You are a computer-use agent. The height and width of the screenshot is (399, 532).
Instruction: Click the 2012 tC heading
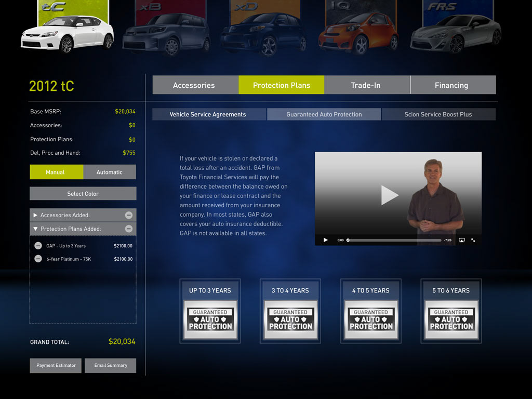(x=51, y=86)
